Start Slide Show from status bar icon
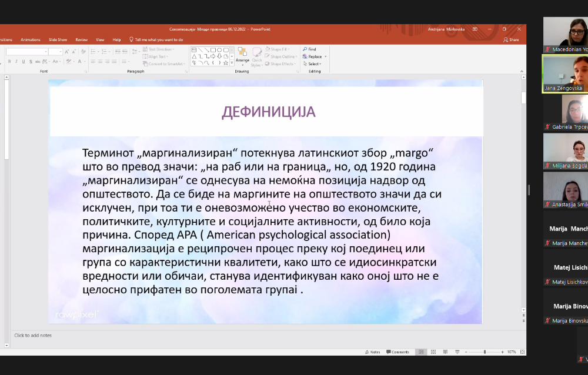The width and height of the screenshot is (588, 375). (x=456, y=352)
